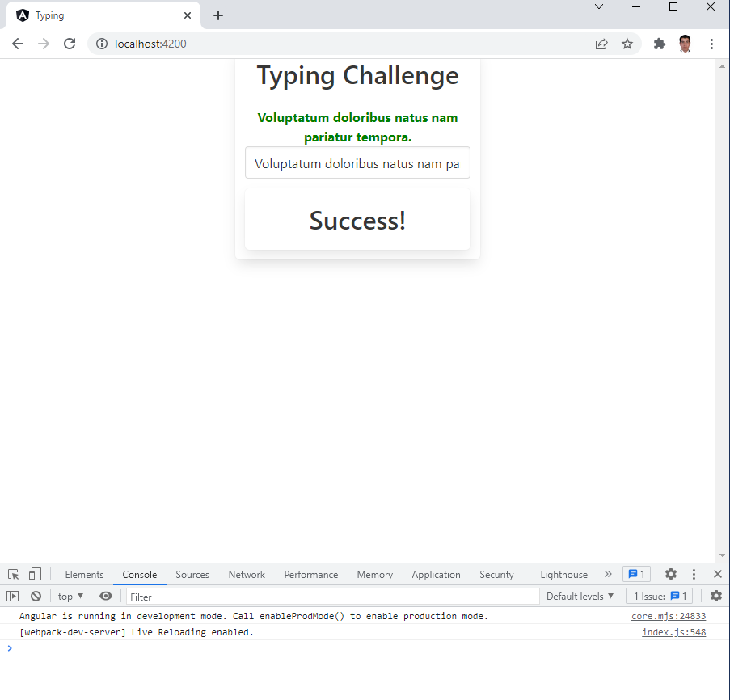Reload the page with refresh icon
Screen dimensions: 730x700
(70, 44)
